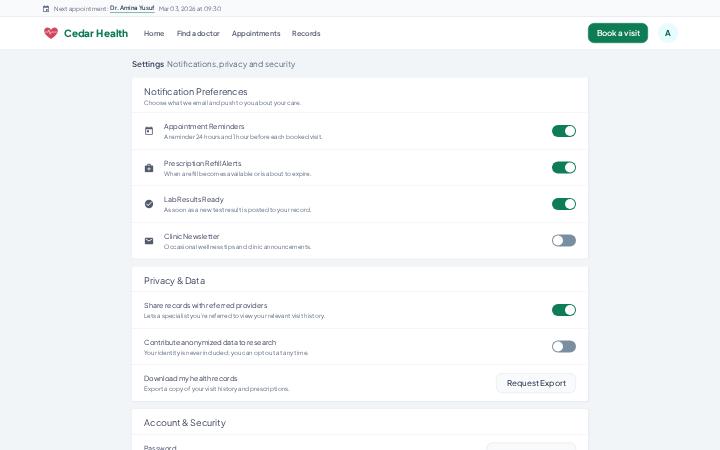
Task: Navigate to Records
Action: [x=306, y=34]
